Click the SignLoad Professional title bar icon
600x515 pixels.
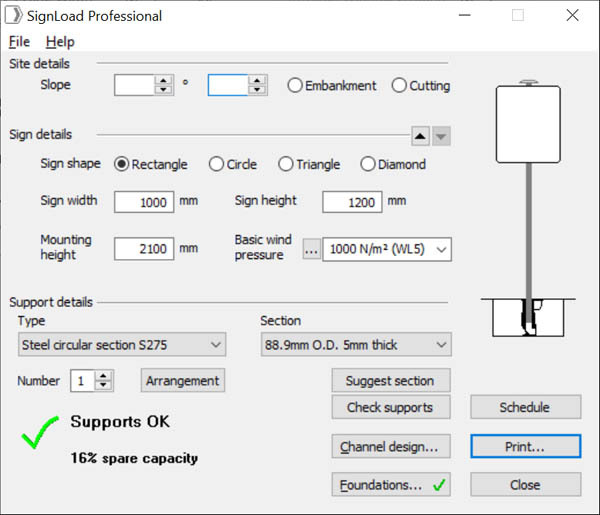(15, 15)
